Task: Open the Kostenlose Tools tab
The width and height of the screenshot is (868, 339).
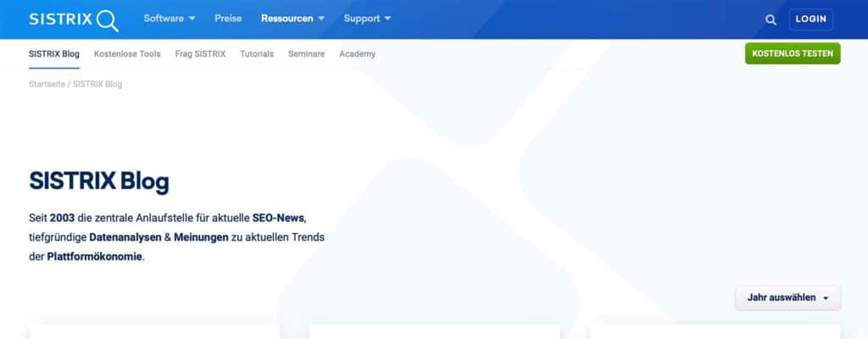Action: (x=127, y=53)
